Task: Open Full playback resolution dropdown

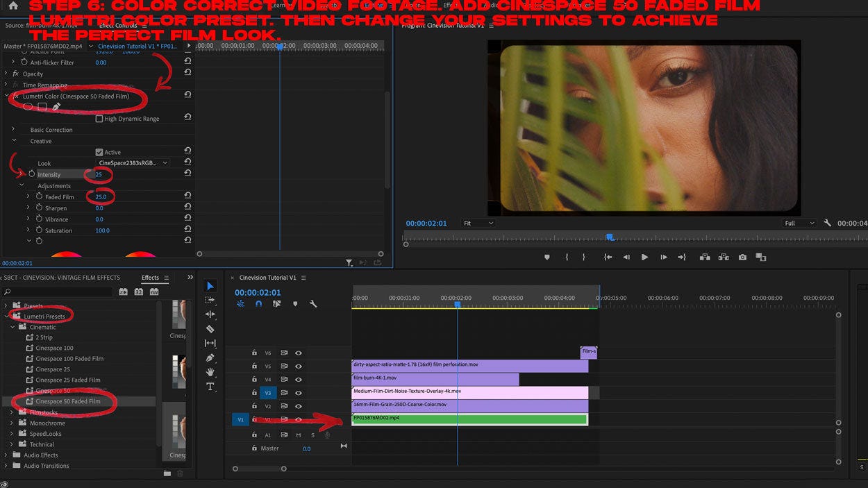Action: (799, 224)
